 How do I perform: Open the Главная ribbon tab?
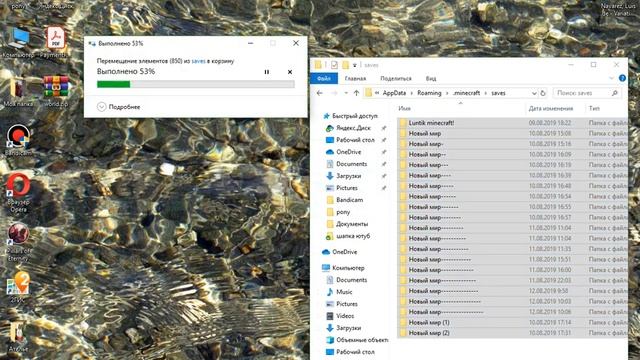tap(355, 78)
